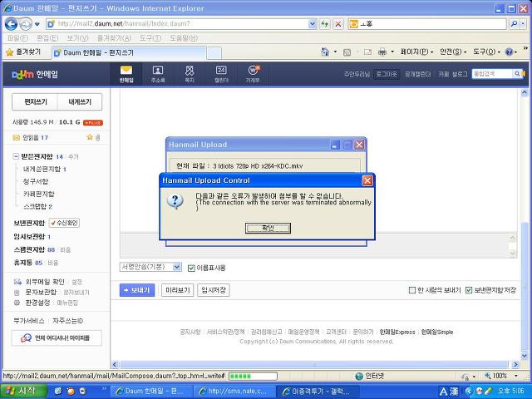Click the Daum 한메일 logo
The height and width of the screenshot is (399, 532).
(35, 74)
